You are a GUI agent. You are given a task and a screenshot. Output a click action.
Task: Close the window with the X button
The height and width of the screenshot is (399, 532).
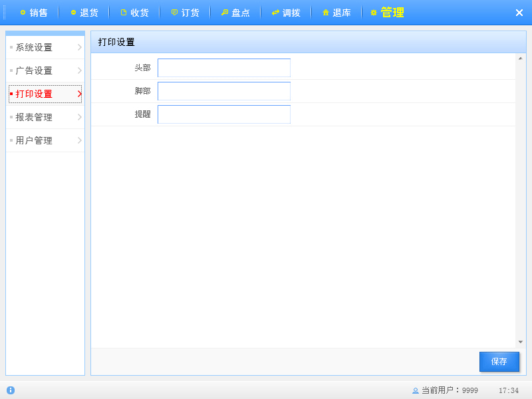(x=519, y=13)
